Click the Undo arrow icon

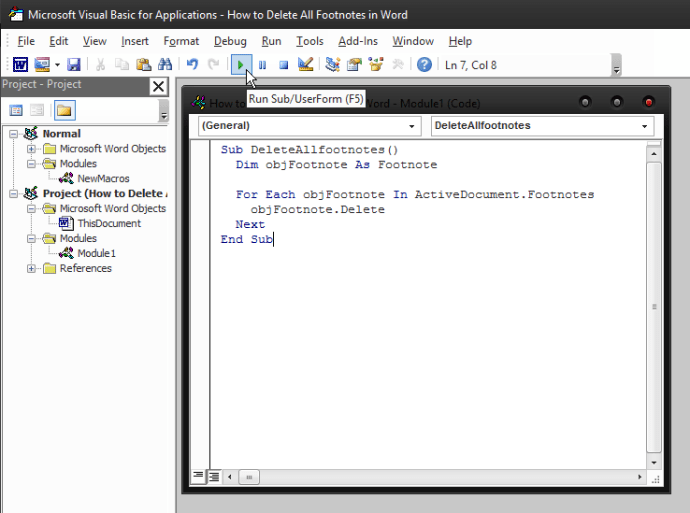[x=192, y=65]
